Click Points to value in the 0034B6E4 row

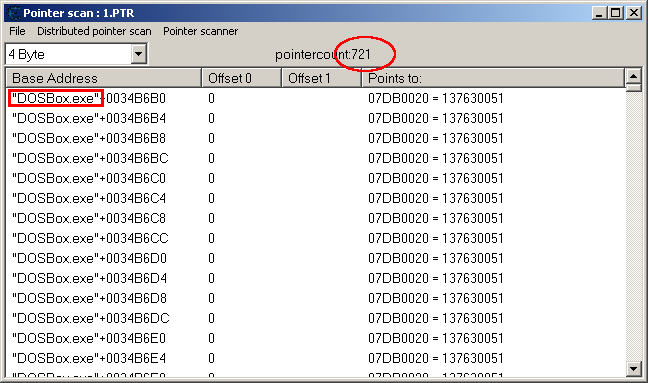[x=436, y=358]
